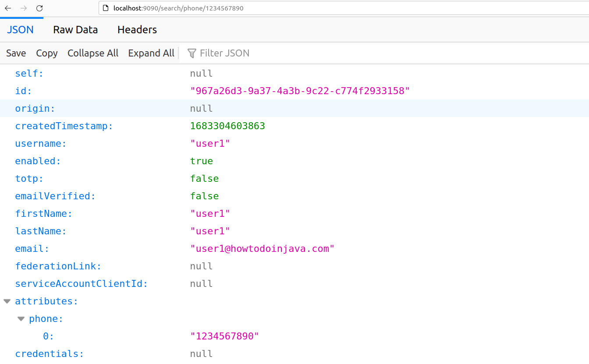Select the email row value
This screenshot has width=589, height=364.
(262, 249)
